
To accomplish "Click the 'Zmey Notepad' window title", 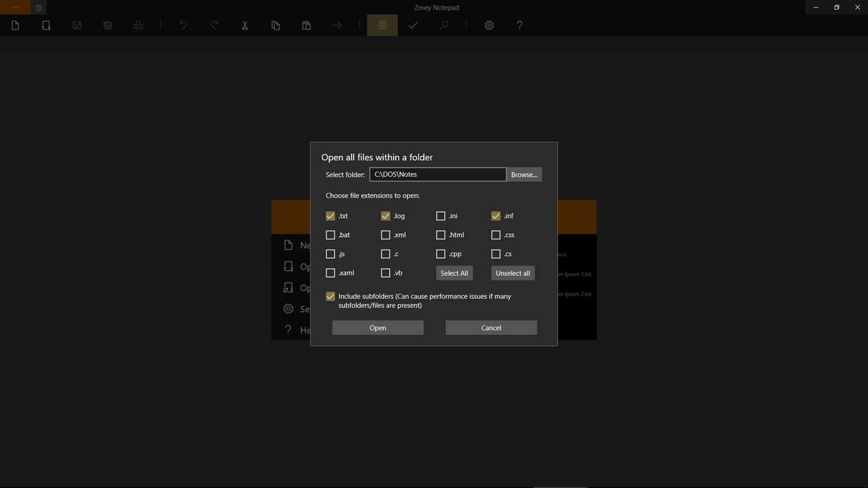I will click(437, 7).
